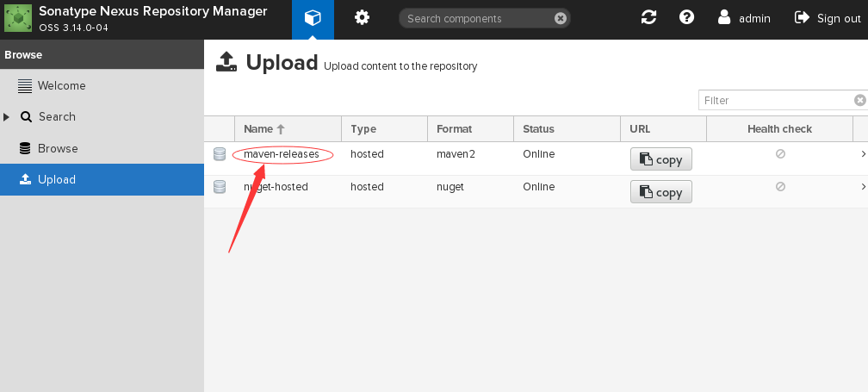Sort by Format column header

[x=470, y=129]
